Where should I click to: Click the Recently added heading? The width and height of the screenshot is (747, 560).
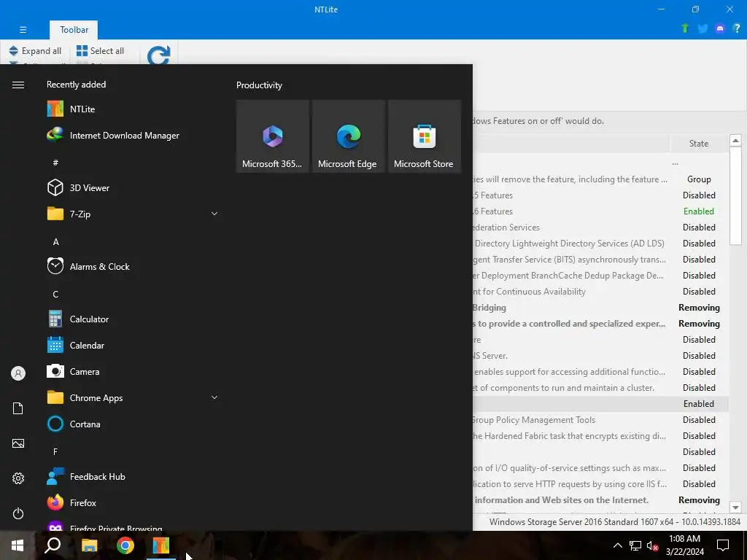point(76,85)
